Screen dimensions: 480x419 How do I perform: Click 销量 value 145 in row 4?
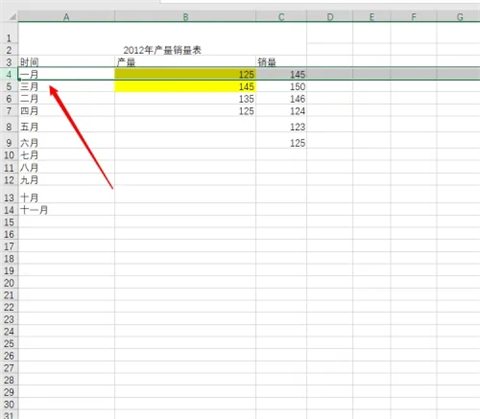281,74
